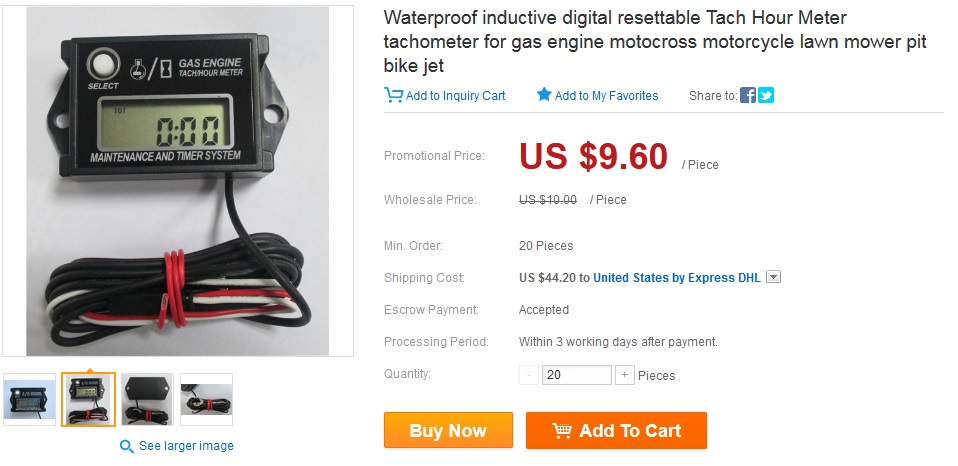Click the magnifier icon for larger image
The height and width of the screenshot is (466, 958).
pos(127,446)
